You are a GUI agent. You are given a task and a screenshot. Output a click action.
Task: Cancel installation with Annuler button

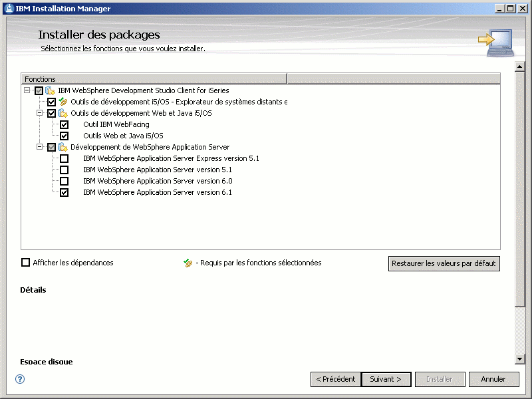click(x=493, y=379)
